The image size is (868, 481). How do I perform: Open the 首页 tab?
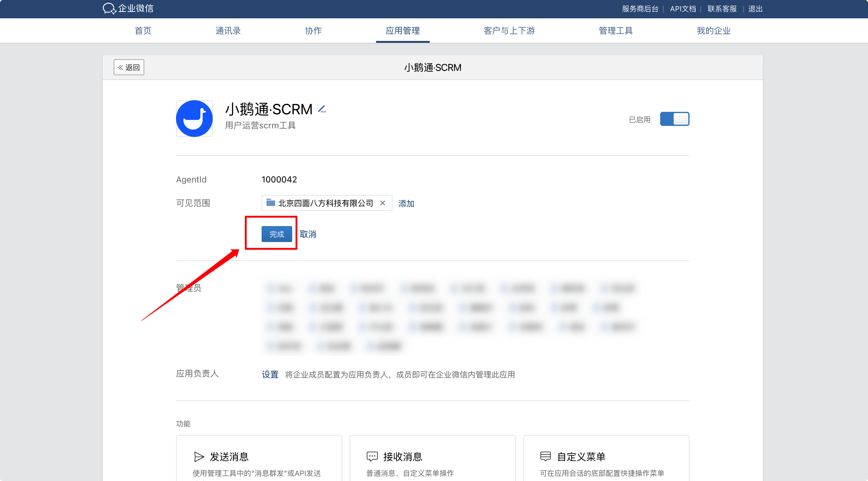coord(143,31)
